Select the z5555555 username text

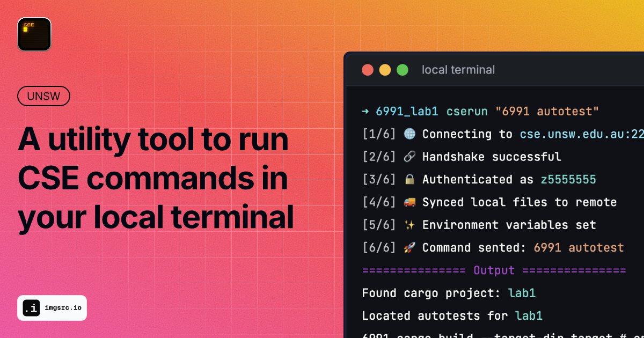568,179
